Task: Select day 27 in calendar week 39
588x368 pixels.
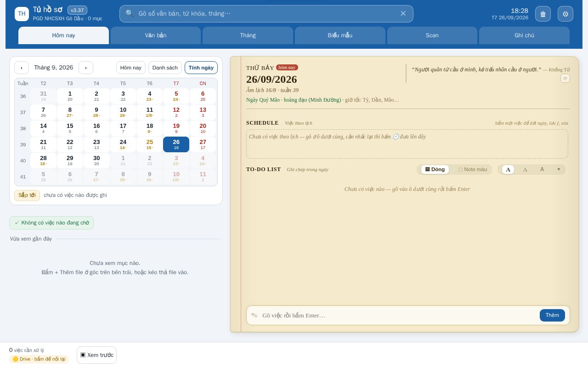Action: pyautogui.click(x=203, y=144)
